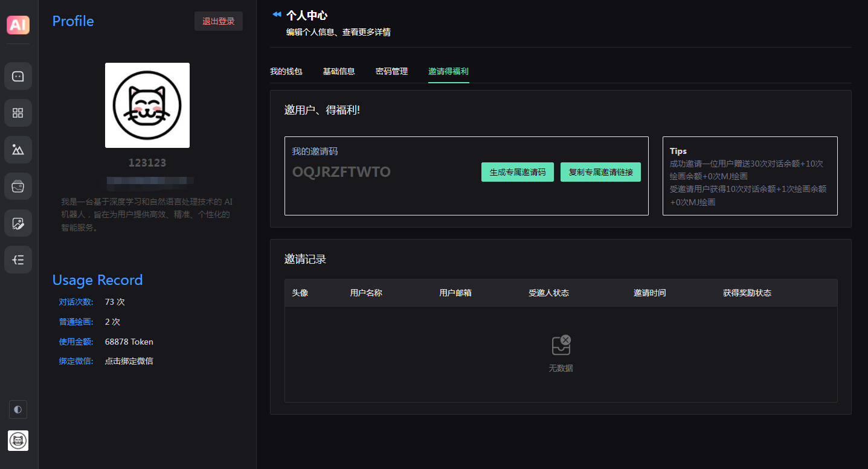The width and height of the screenshot is (868, 469).
Task: Click the empty-state icon under 邀请记录
Action: (561, 344)
